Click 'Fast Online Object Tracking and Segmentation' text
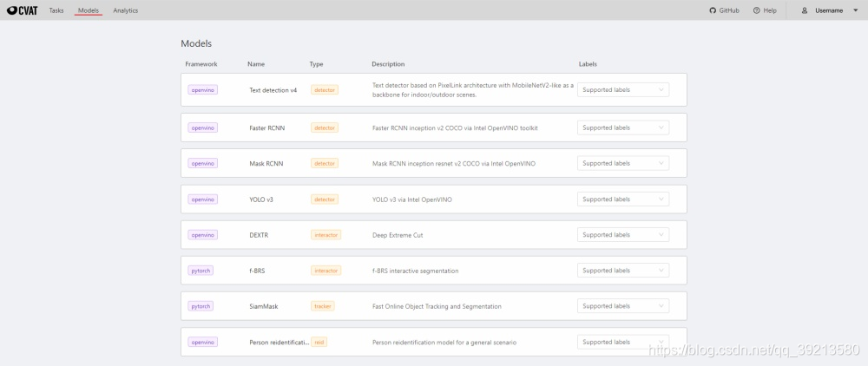Image resolution: width=868 pixels, height=366 pixels. [x=437, y=306]
